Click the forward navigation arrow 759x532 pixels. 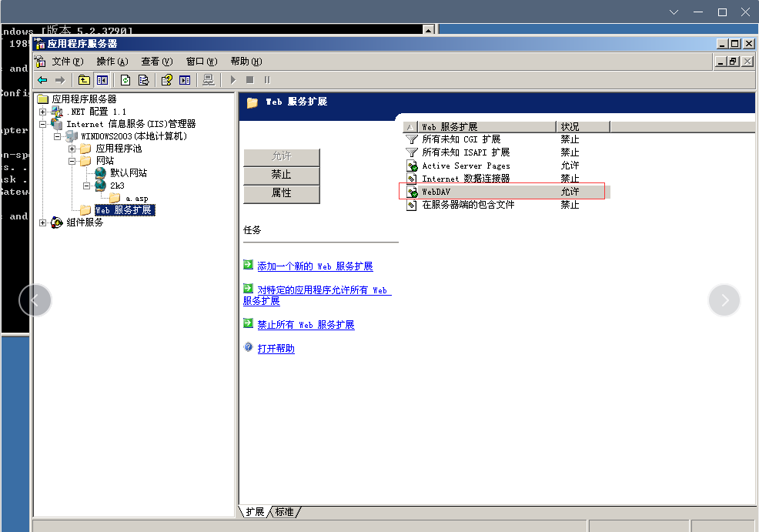click(60, 79)
